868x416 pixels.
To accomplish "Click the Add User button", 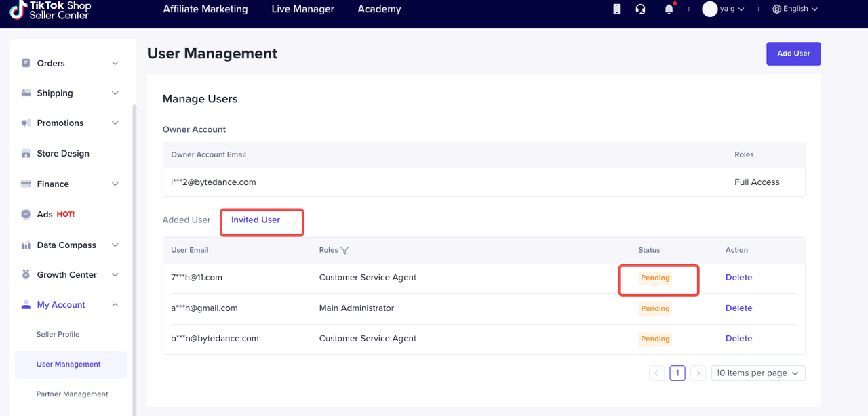I will coord(793,54).
